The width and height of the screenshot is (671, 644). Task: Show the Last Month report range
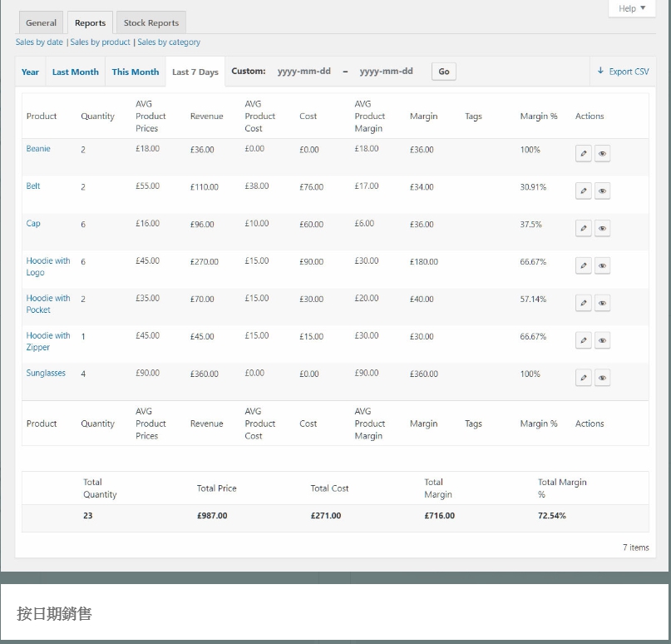(76, 72)
